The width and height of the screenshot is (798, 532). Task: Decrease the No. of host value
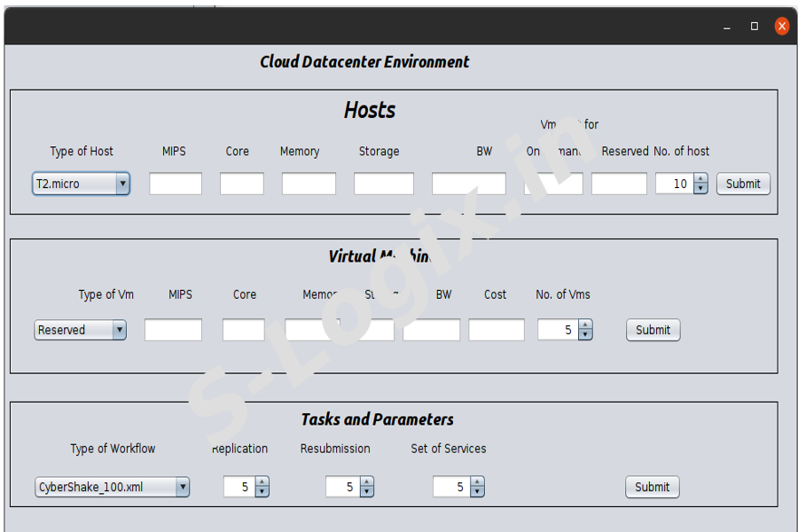(701, 190)
